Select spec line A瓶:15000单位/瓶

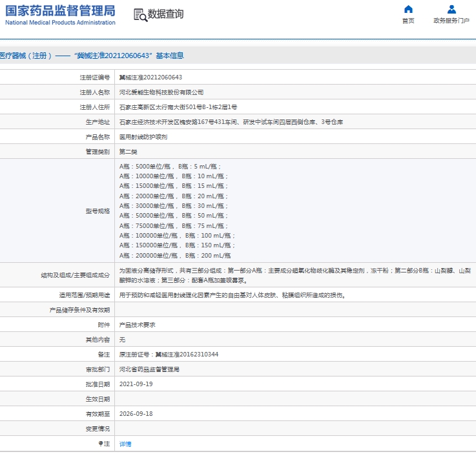pos(174,186)
